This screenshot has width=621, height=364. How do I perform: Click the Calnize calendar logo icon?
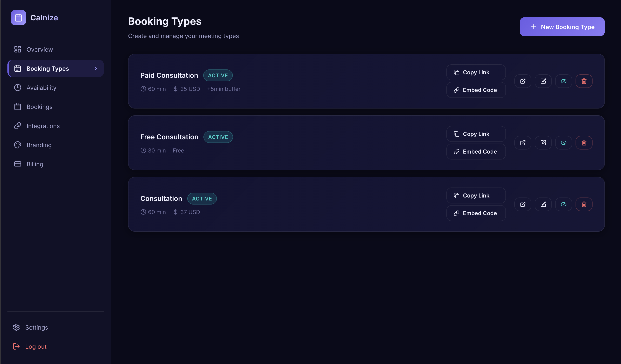point(18,17)
